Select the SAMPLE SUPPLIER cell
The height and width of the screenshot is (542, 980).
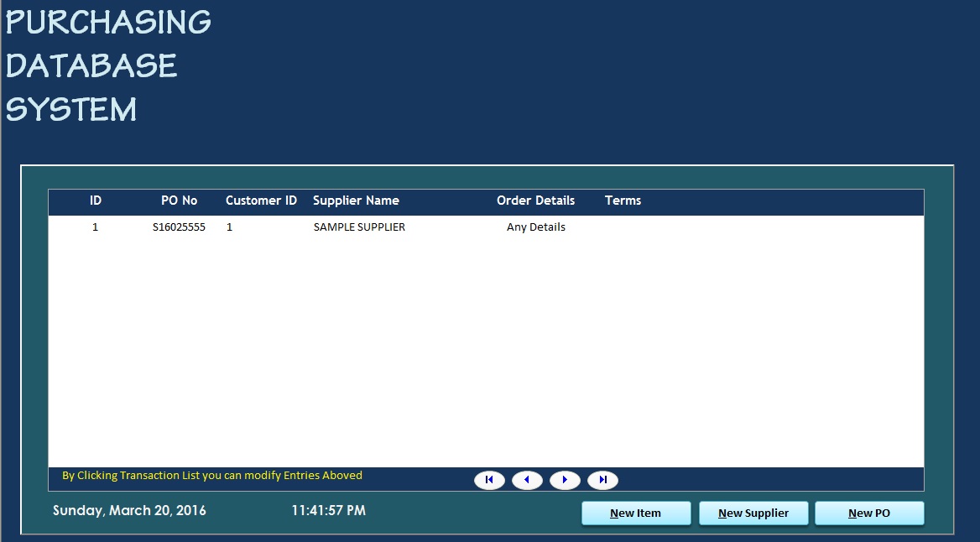point(359,227)
